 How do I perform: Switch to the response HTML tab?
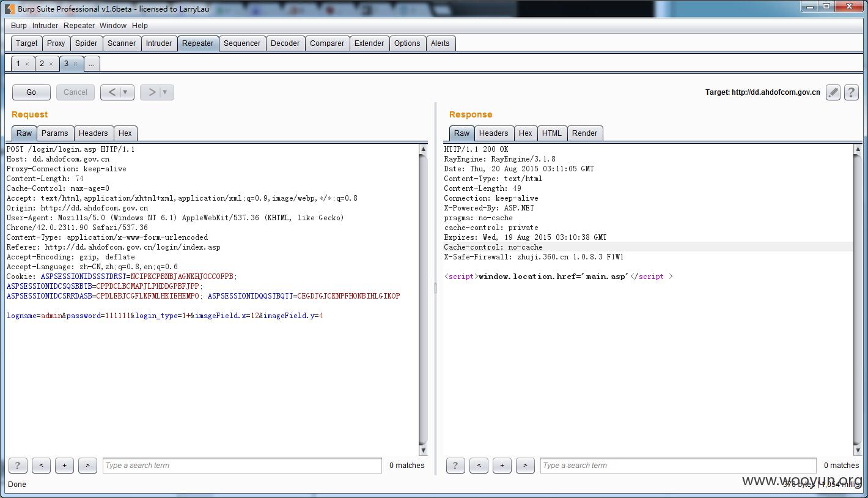552,133
